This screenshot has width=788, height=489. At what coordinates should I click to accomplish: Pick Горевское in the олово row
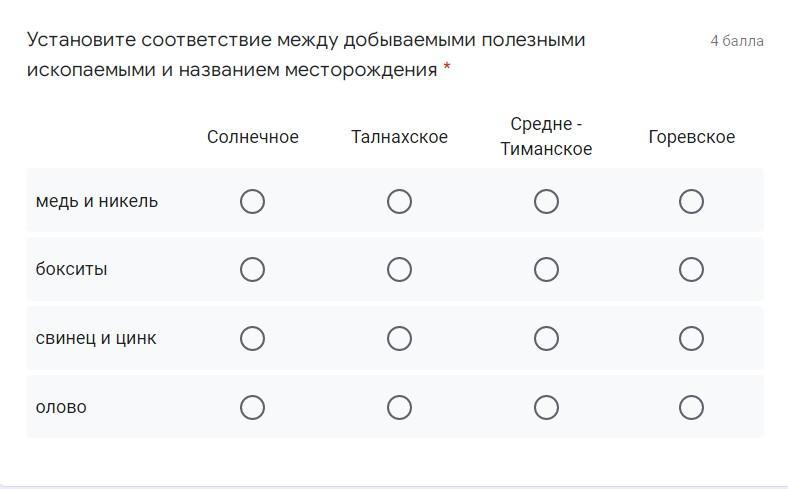(x=691, y=407)
